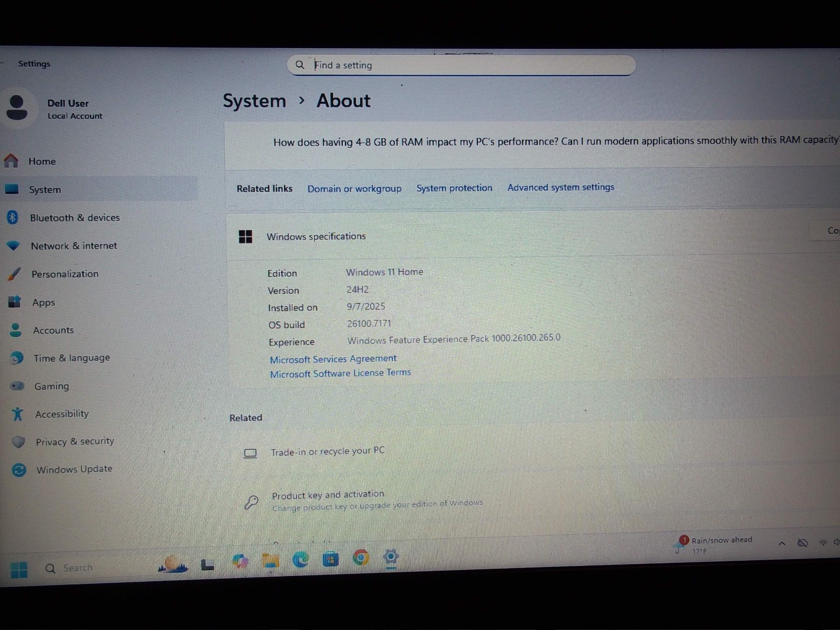The image size is (840, 630).
Task: Show hidden icons tray chevron
Action: [x=782, y=544]
